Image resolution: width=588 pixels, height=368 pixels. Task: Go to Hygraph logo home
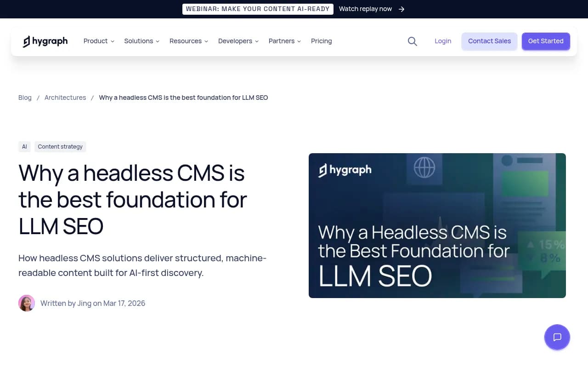pos(45,41)
